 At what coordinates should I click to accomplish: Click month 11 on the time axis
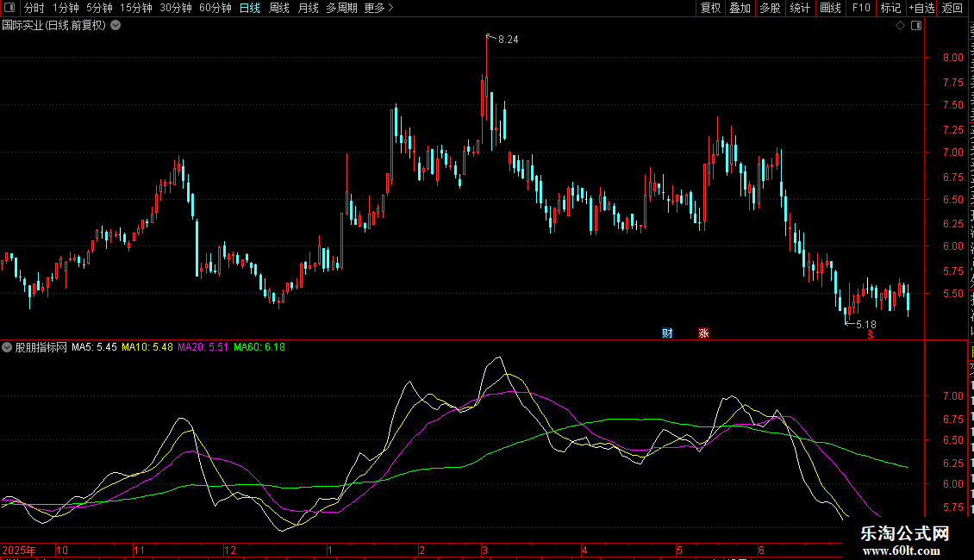pyautogui.click(x=139, y=550)
